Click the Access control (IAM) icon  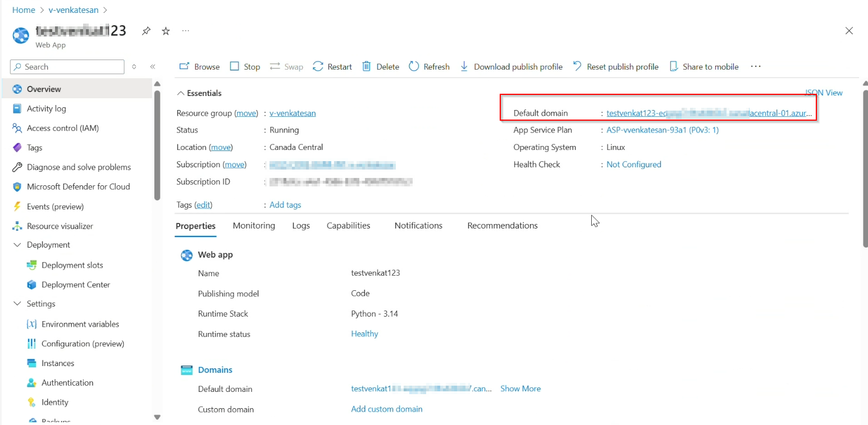click(x=17, y=128)
